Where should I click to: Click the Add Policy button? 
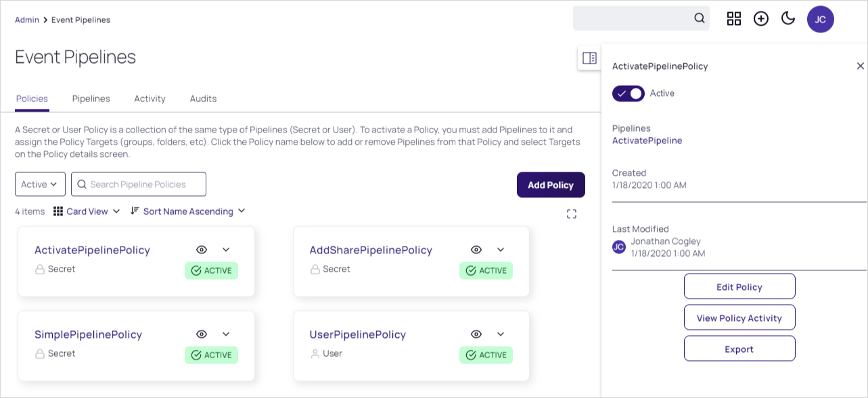point(551,185)
